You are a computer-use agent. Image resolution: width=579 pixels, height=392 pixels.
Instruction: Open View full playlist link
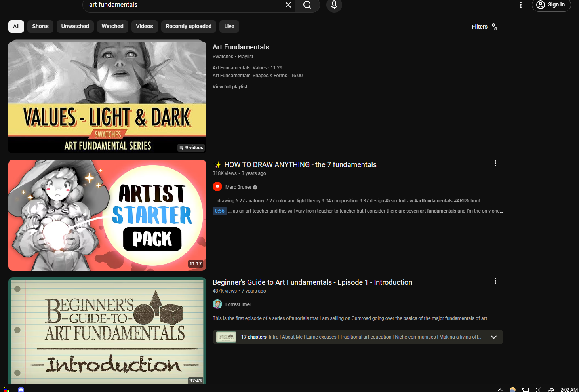point(230,87)
